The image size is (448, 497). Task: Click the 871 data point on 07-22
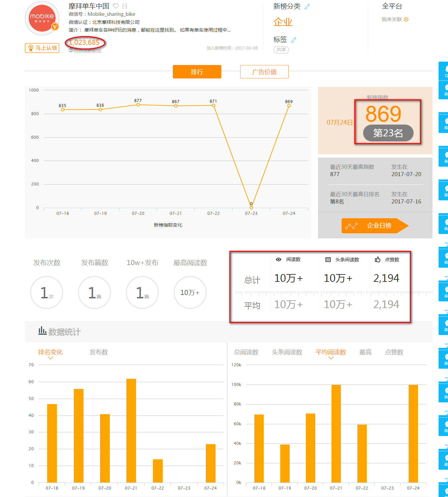(214, 105)
